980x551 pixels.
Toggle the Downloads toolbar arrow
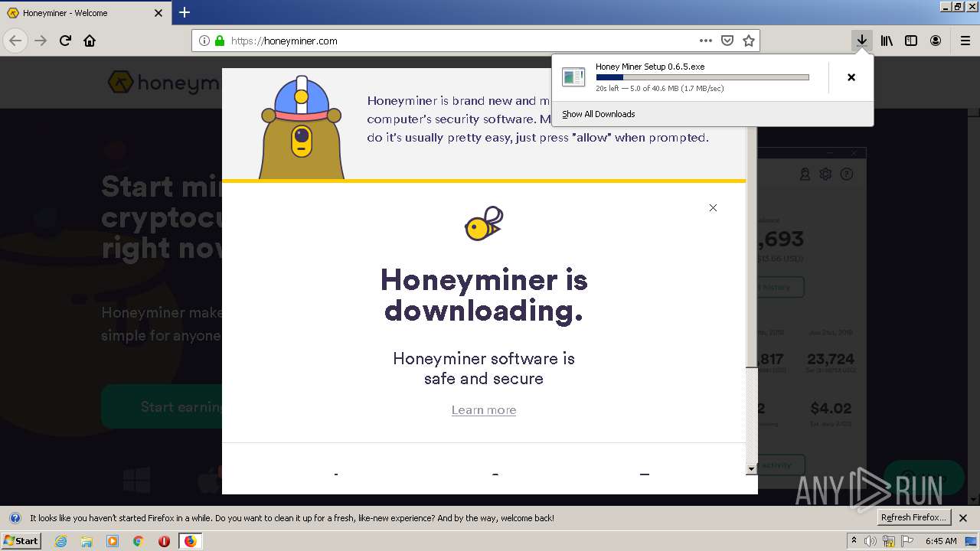[862, 41]
